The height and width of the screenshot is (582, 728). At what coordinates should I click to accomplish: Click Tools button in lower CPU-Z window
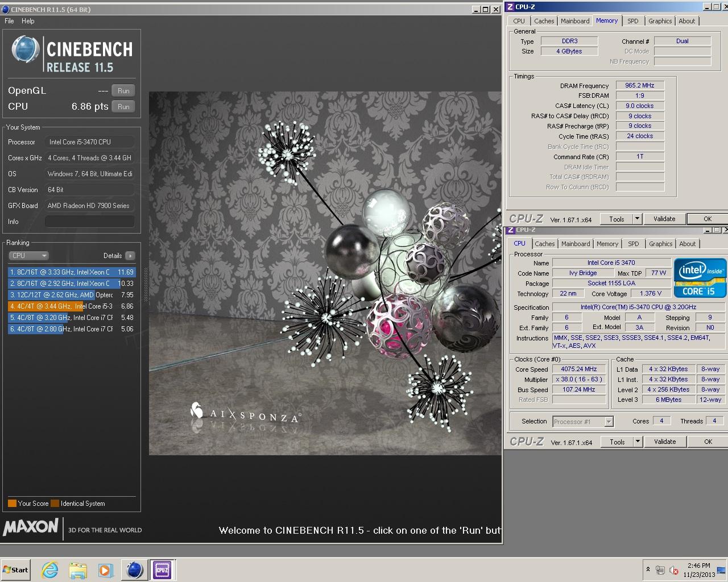[617, 442]
